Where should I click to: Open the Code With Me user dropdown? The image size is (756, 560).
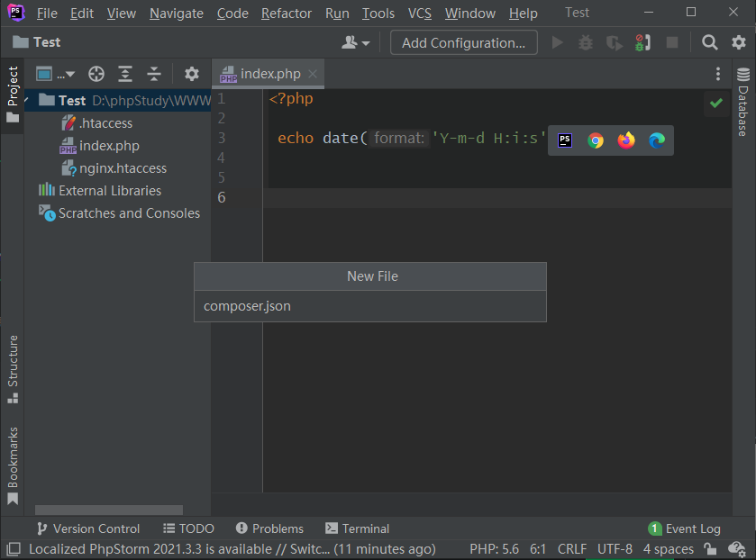pyautogui.click(x=356, y=43)
